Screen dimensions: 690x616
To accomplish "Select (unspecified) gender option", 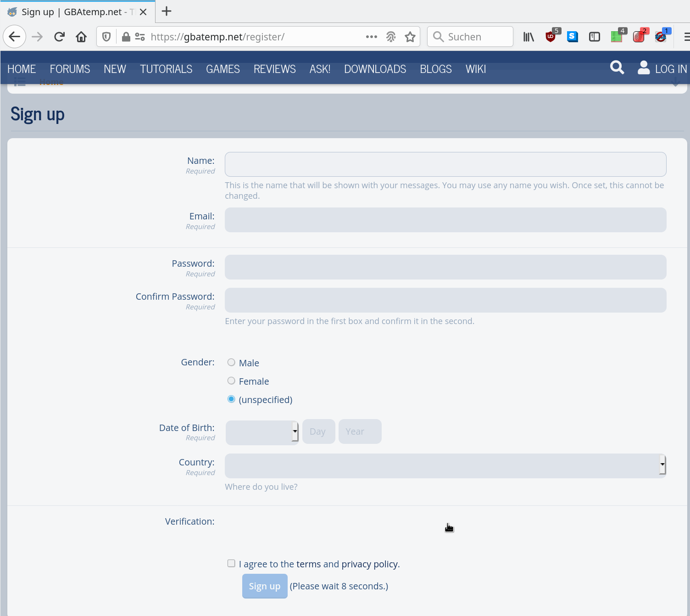I will (231, 399).
